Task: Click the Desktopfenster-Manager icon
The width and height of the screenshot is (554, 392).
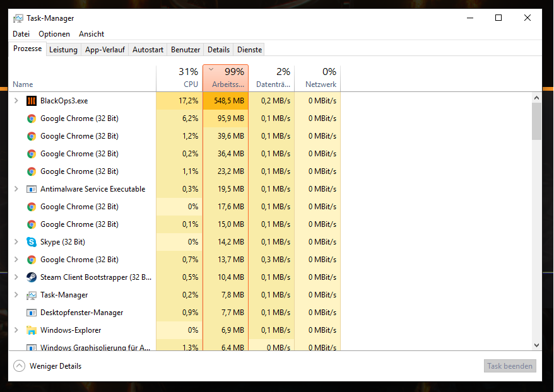Action: [x=32, y=313]
